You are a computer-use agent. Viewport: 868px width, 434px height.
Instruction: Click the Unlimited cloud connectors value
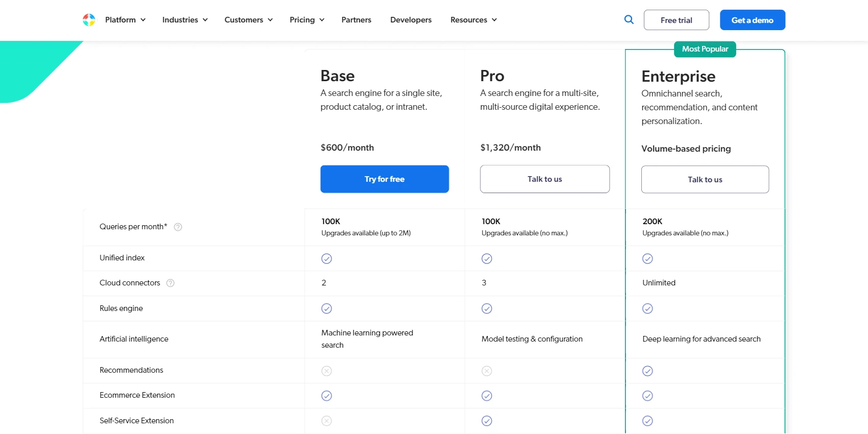coord(659,283)
